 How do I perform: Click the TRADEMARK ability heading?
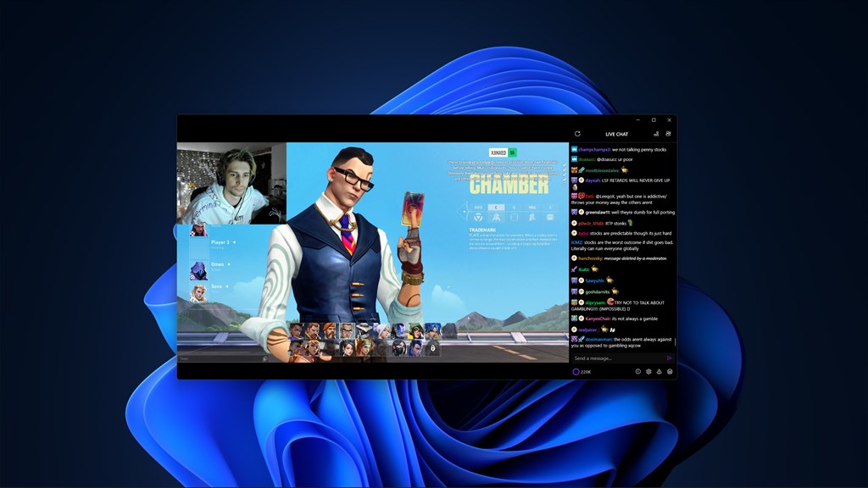(482, 230)
